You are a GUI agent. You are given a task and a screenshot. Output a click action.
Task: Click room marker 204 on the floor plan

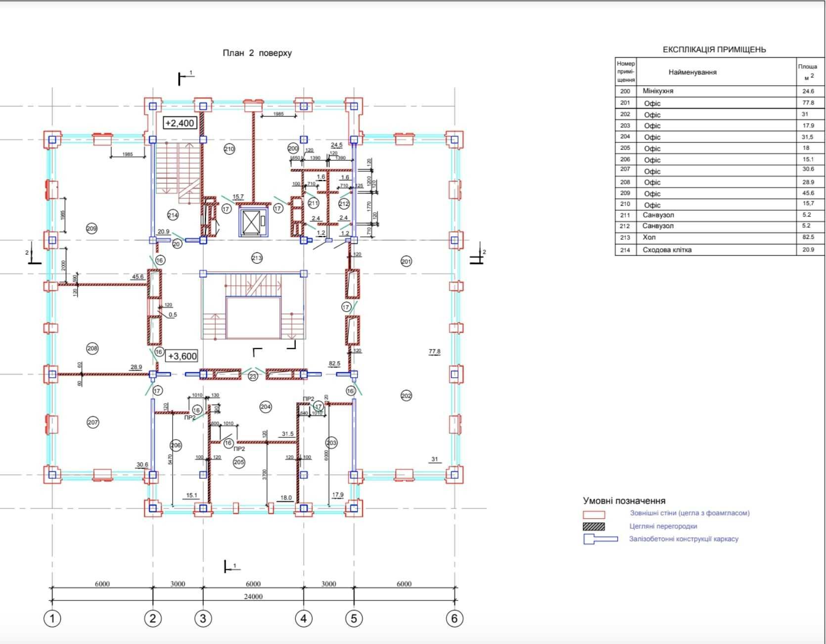[266, 407]
